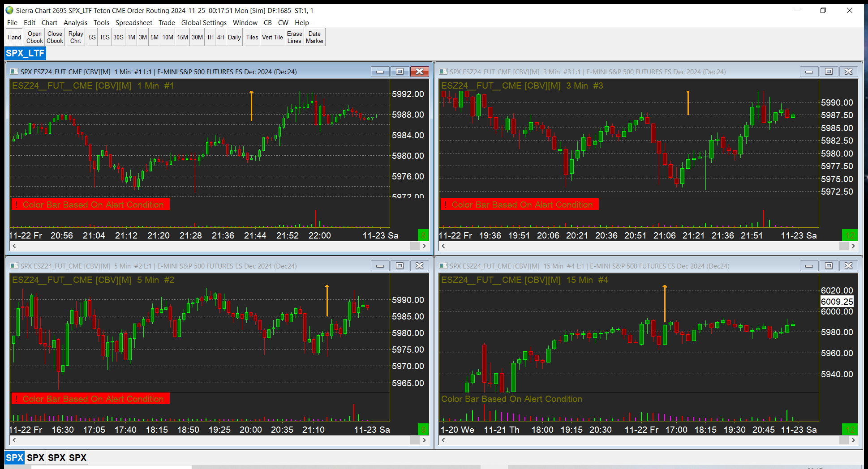
Task: Minimize the 5 Min chart window
Action: coord(380,266)
